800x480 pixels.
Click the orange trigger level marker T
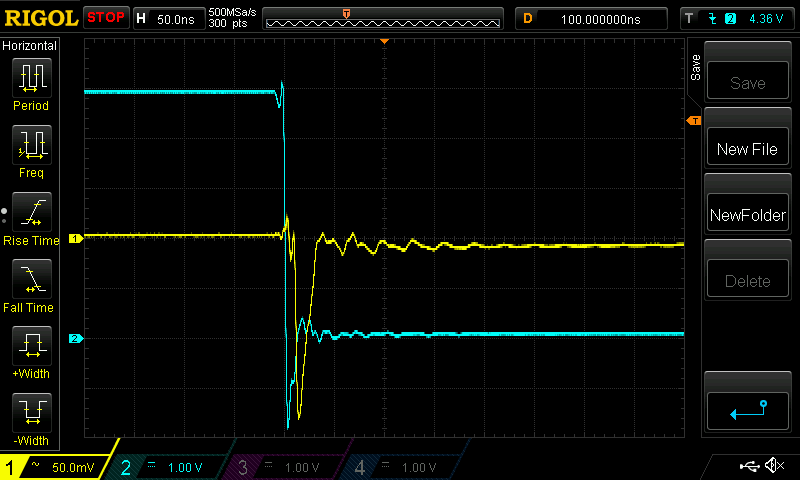pos(694,120)
